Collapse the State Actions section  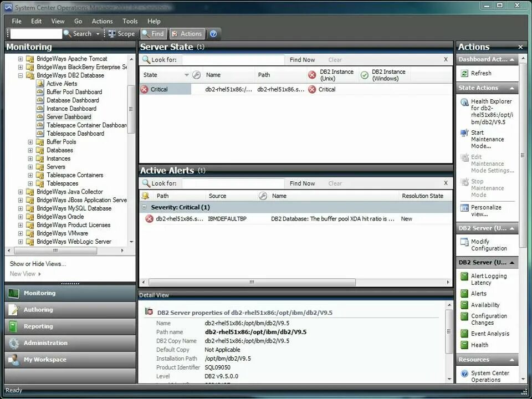pyautogui.click(x=512, y=88)
